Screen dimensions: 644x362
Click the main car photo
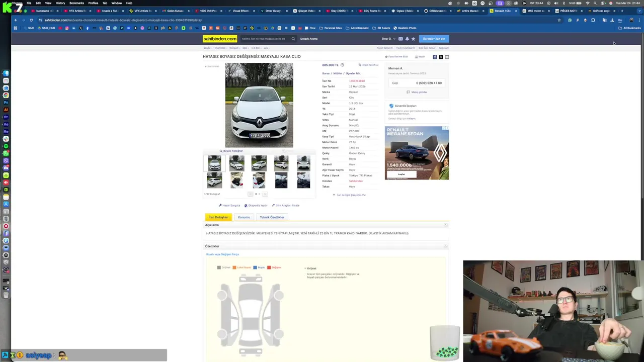pos(259,105)
